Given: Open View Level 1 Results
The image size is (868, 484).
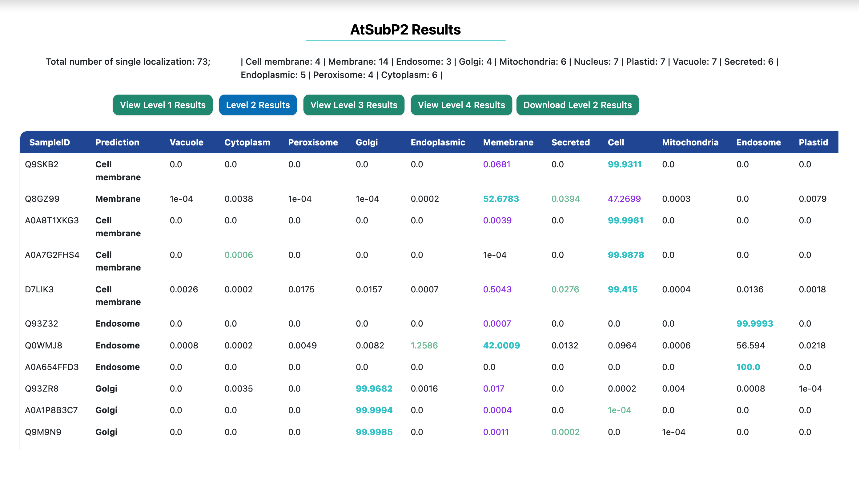Looking at the screenshot, I should pyautogui.click(x=163, y=105).
